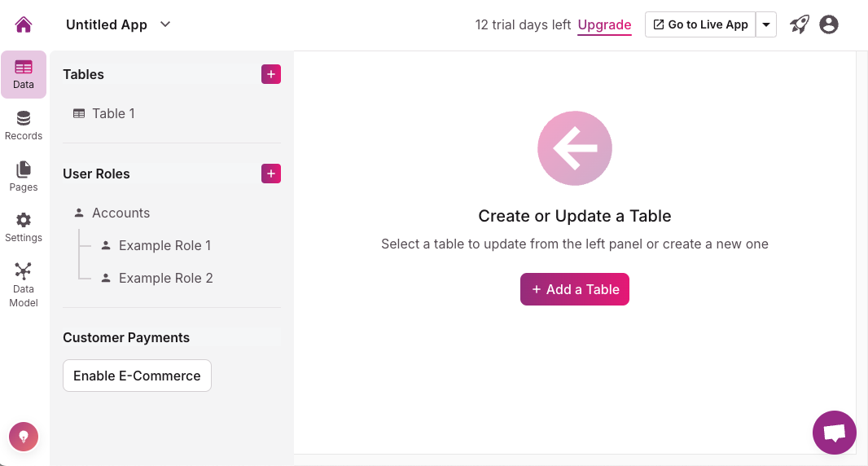Expand the Untitled App name dropdown
868x466 pixels.
click(165, 24)
